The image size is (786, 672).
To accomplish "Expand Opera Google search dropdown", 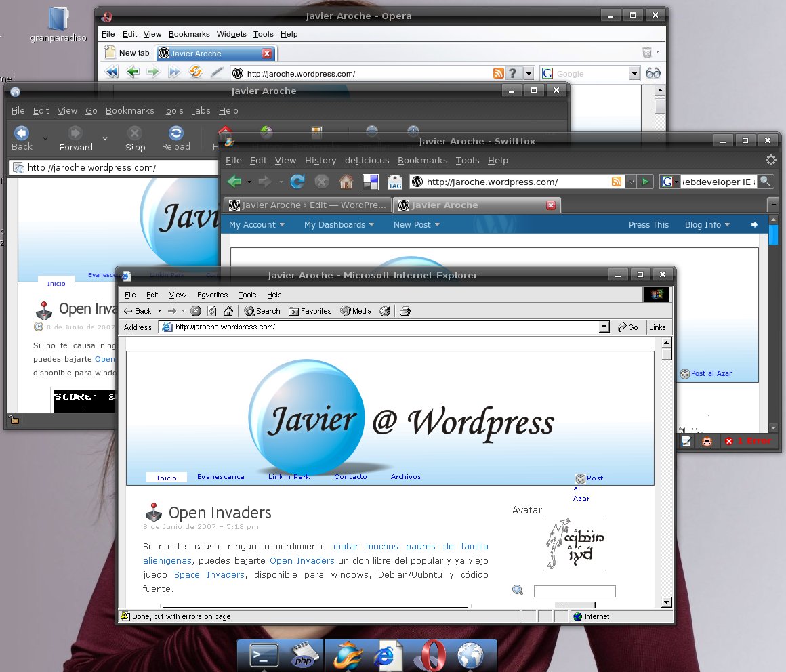I will (634, 74).
